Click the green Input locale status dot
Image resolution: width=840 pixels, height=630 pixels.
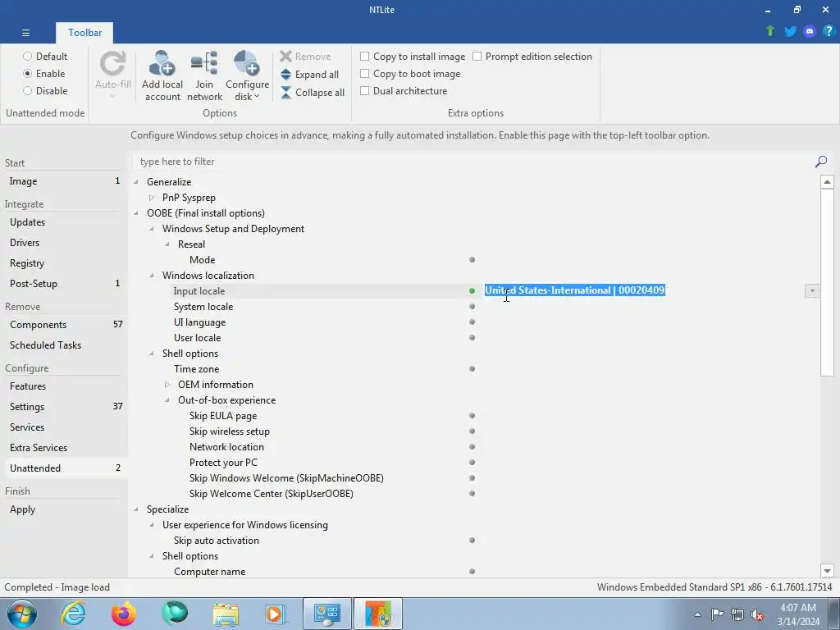(x=472, y=291)
